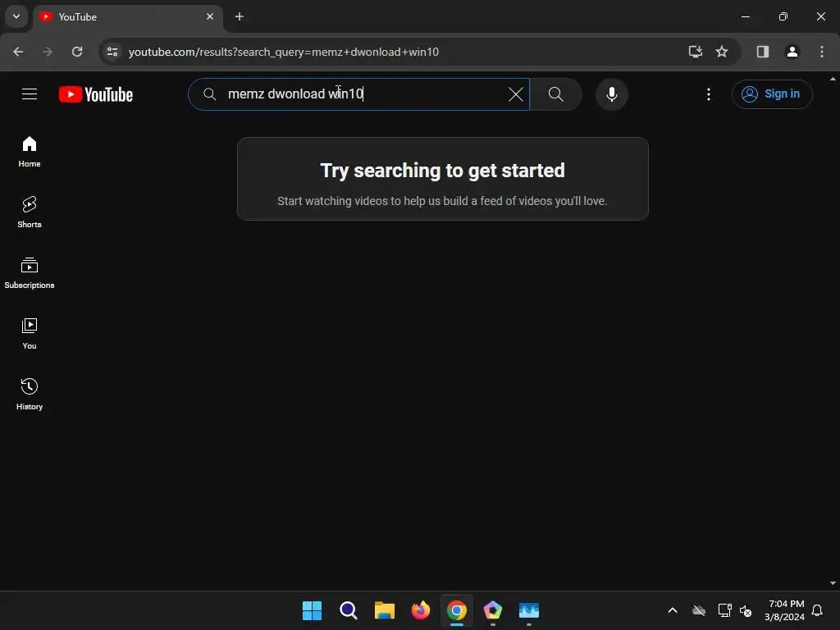Open a new tab with plus
The width and height of the screenshot is (840, 630).
click(240, 16)
